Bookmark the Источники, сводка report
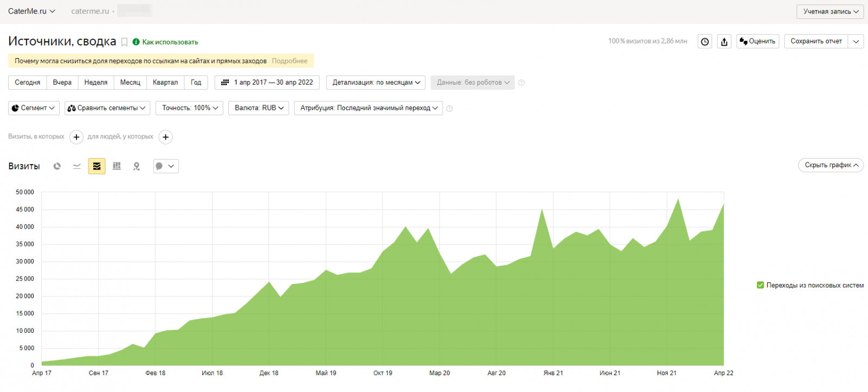 coord(124,42)
